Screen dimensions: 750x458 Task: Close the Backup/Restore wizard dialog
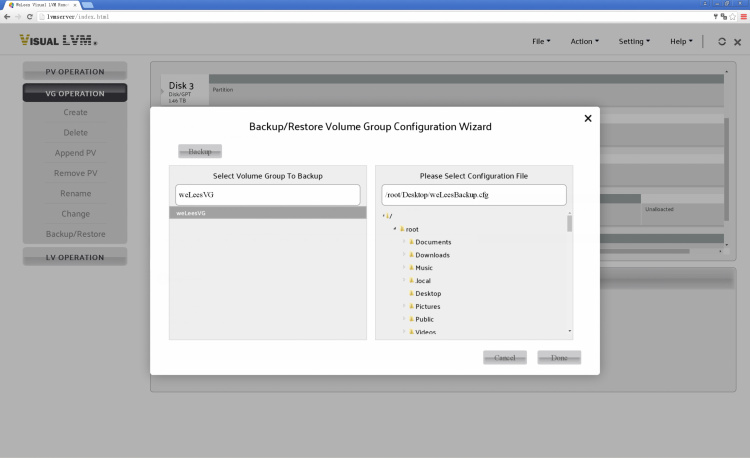pos(587,118)
